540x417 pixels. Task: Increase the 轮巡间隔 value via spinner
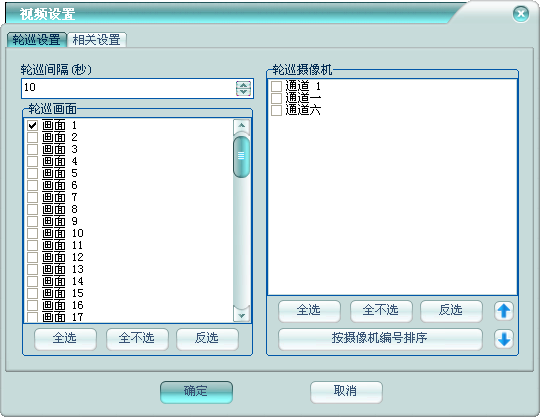[243, 85]
